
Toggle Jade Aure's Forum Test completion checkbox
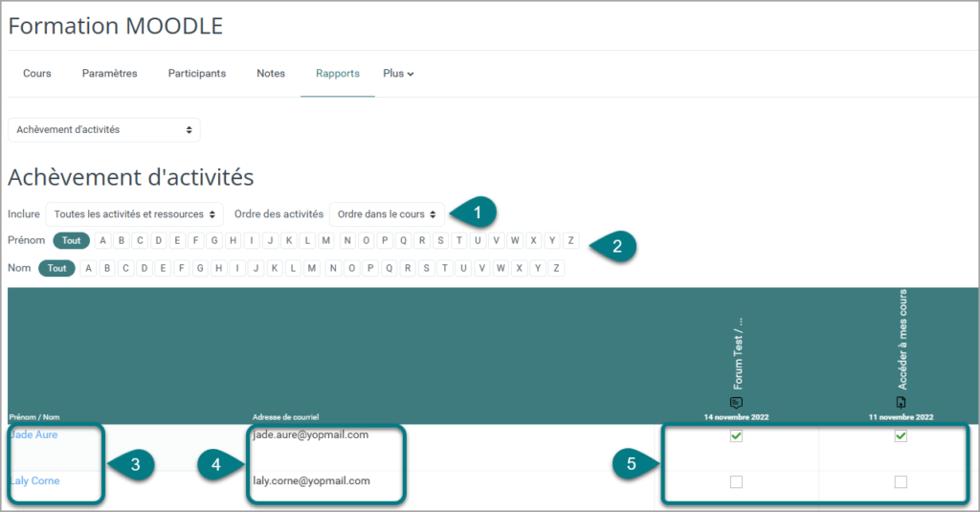[736, 435]
